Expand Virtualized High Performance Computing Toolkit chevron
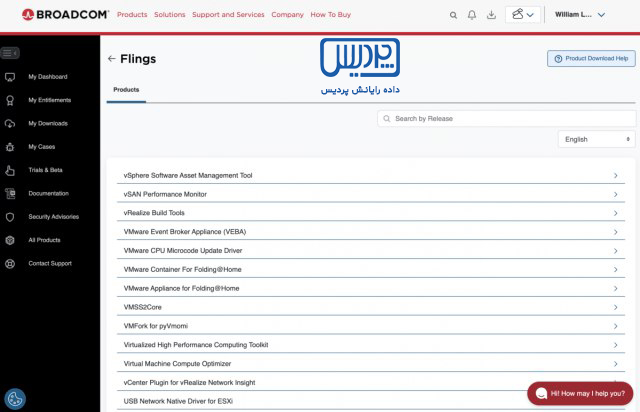640x412 pixels. pos(616,345)
